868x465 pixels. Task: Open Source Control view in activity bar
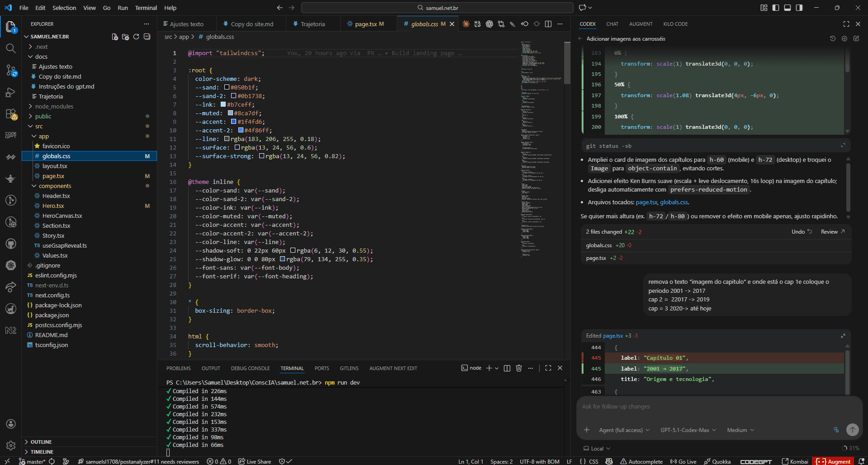click(x=11, y=70)
